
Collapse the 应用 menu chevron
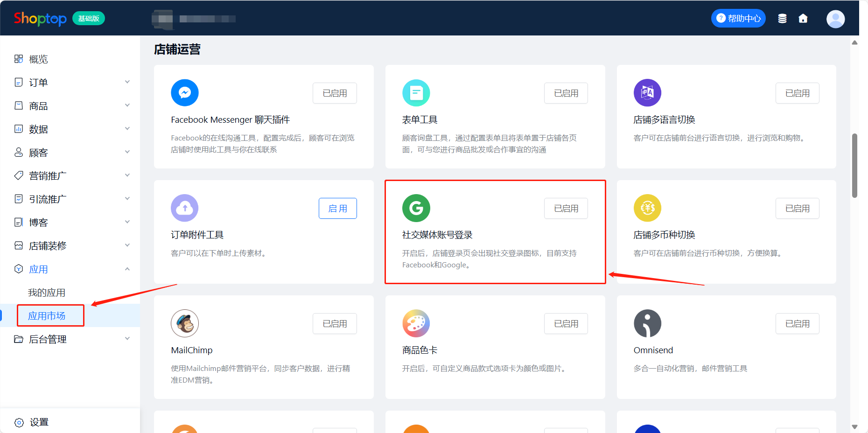127,269
